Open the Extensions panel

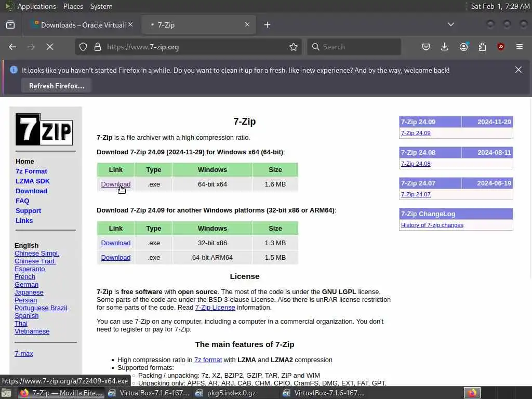tap(482, 47)
